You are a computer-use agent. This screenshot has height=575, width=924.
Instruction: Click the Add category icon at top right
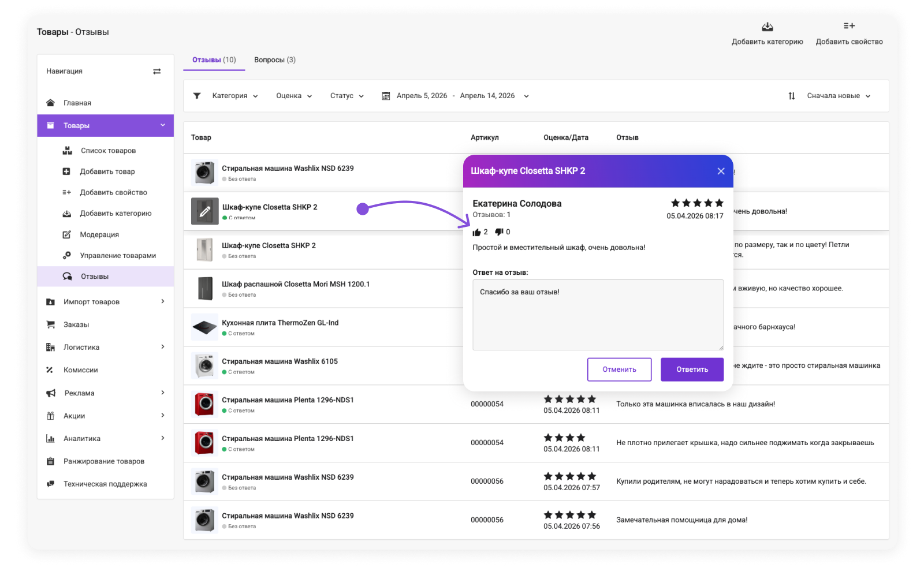tap(767, 27)
